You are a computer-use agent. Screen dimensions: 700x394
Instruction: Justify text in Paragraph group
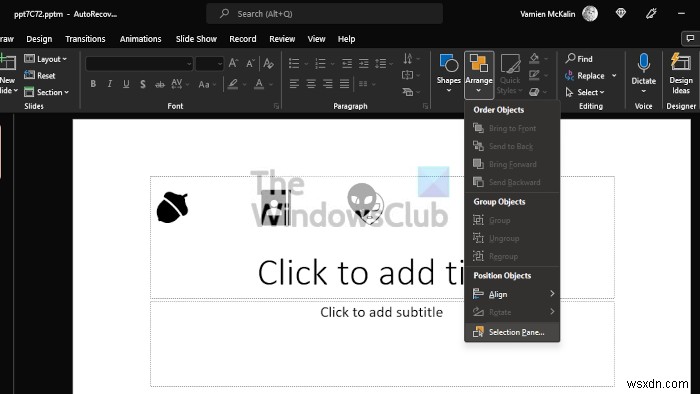click(x=344, y=83)
